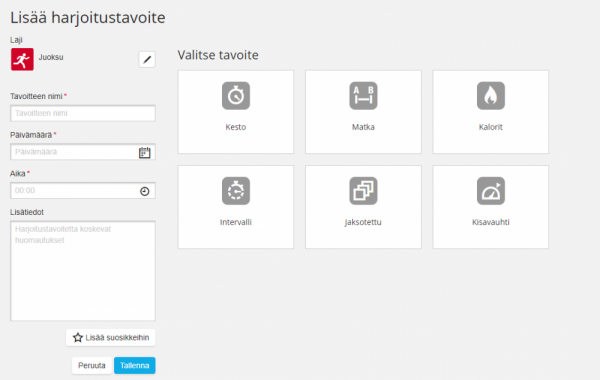Image resolution: width=600 pixels, height=380 pixels.
Task: Select the Jaksotettu stacked squares icon
Action: pyautogui.click(x=363, y=191)
